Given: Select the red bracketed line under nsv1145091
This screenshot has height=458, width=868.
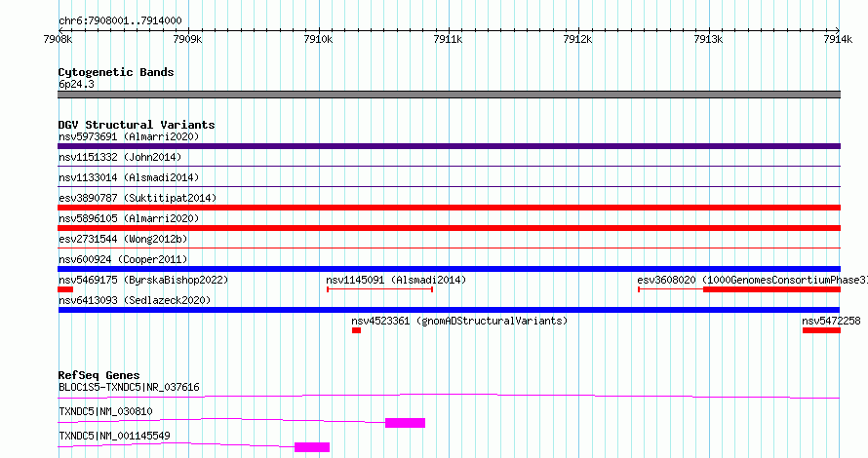Looking at the screenshot, I should tap(379, 289).
